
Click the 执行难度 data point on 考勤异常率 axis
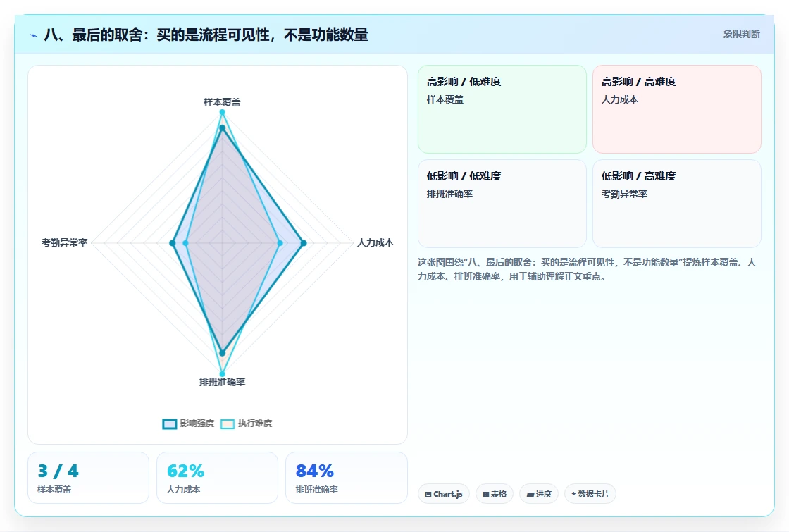coord(186,243)
